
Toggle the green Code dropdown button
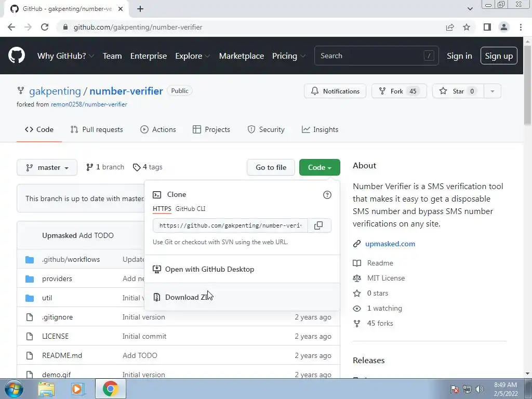[x=320, y=167]
